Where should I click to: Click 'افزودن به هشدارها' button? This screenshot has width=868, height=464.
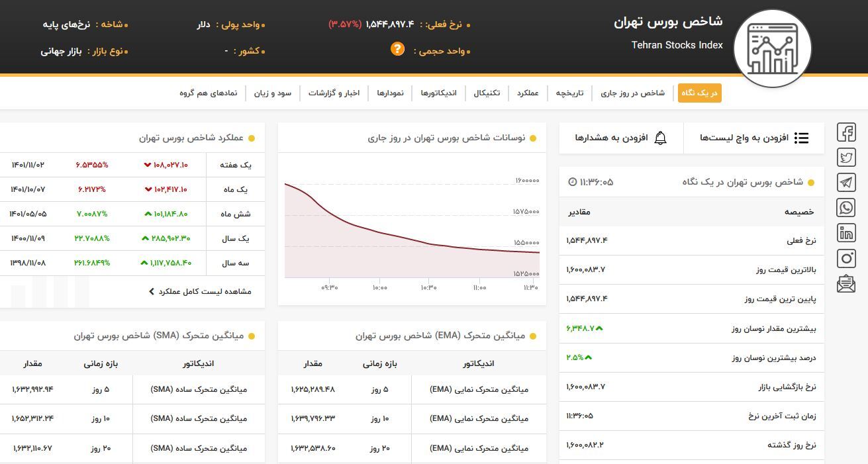coord(621,138)
